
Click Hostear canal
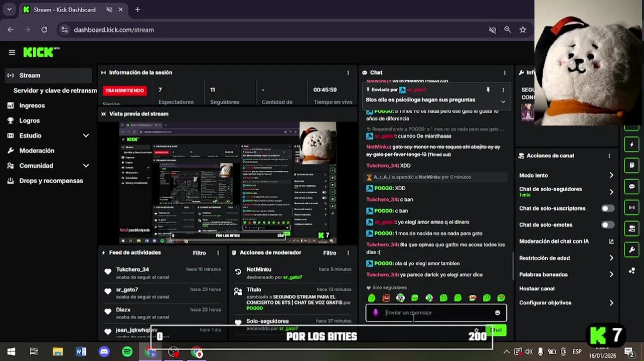click(x=537, y=288)
